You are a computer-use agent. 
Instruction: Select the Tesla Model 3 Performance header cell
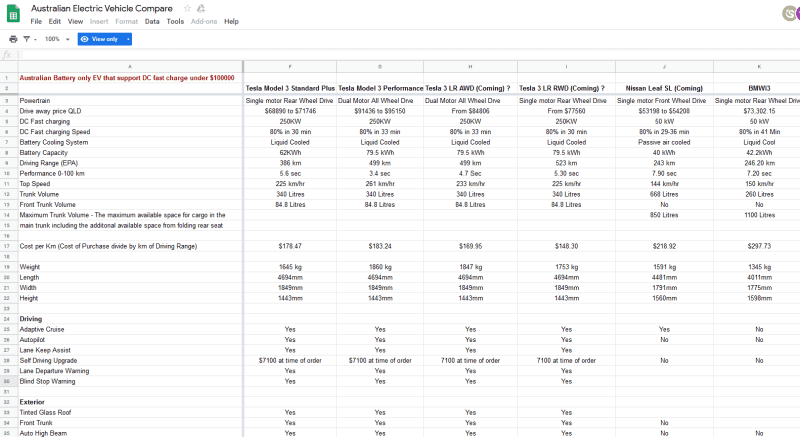pos(380,88)
